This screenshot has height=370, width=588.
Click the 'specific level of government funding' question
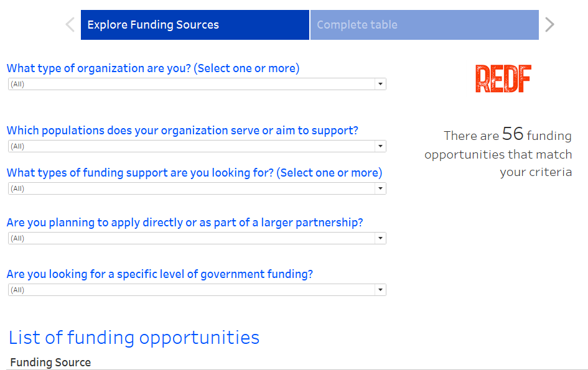[x=160, y=274]
